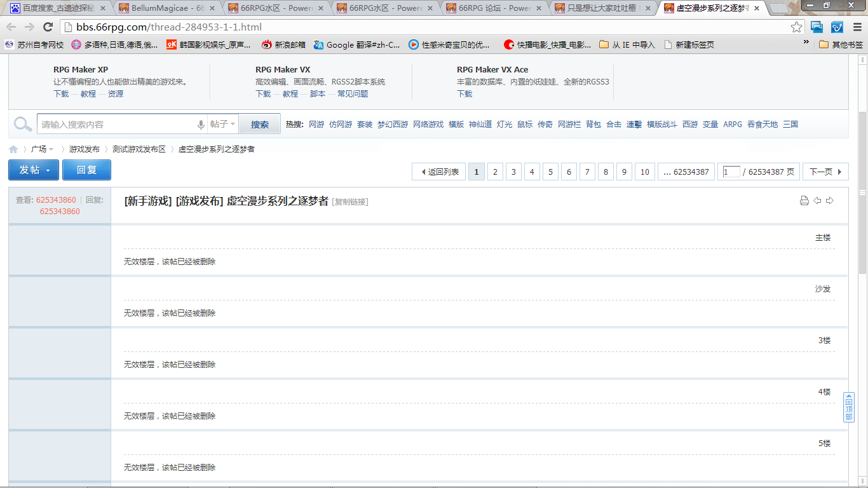Switch to the 百度搜索 tab

point(58,8)
